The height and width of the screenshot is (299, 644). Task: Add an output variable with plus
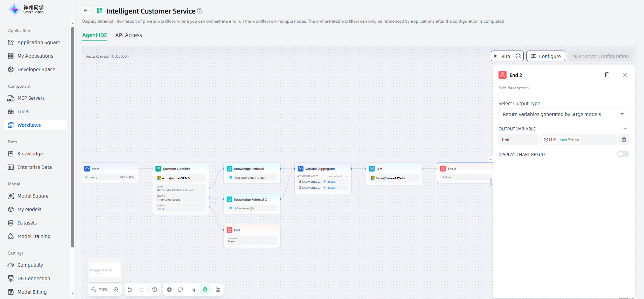pyautogui.click(x=625, y=129)
